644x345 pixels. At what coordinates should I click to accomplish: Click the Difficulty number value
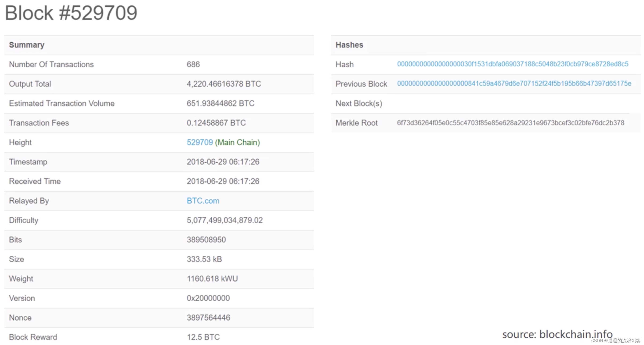point(224,220)
